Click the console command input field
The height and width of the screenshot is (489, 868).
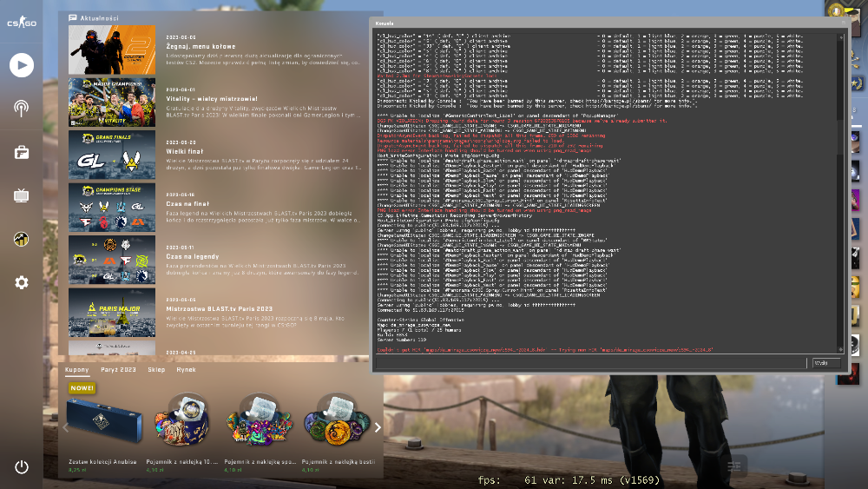click(590, 363)
